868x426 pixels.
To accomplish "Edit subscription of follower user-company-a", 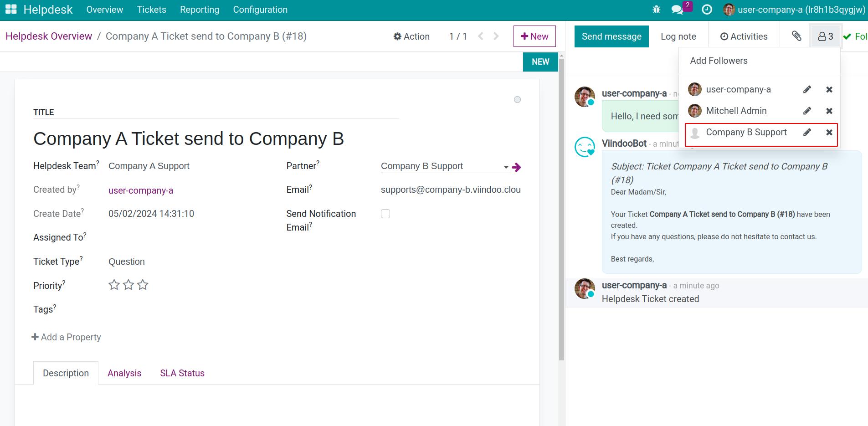I will pos(807,89).
